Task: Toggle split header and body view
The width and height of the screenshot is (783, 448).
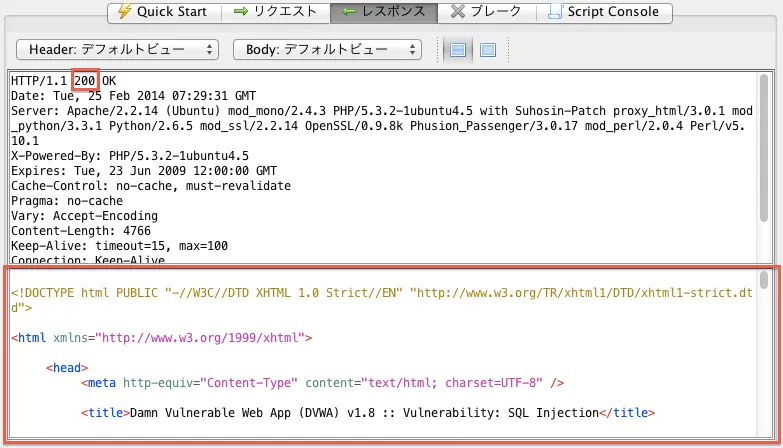Action: pos(458,49)
